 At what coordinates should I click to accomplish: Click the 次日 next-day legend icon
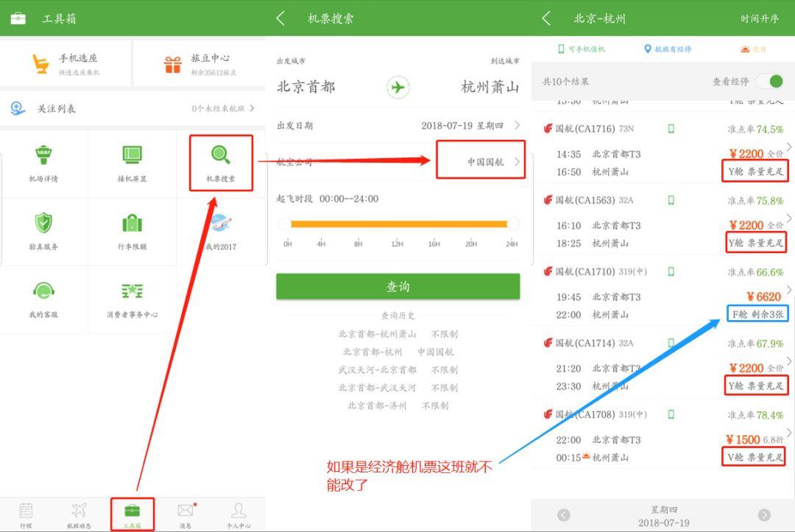click(x=745, y=49)
